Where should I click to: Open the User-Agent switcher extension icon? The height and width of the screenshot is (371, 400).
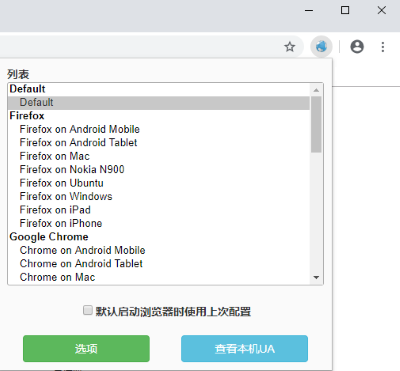[x=321, y=47]
